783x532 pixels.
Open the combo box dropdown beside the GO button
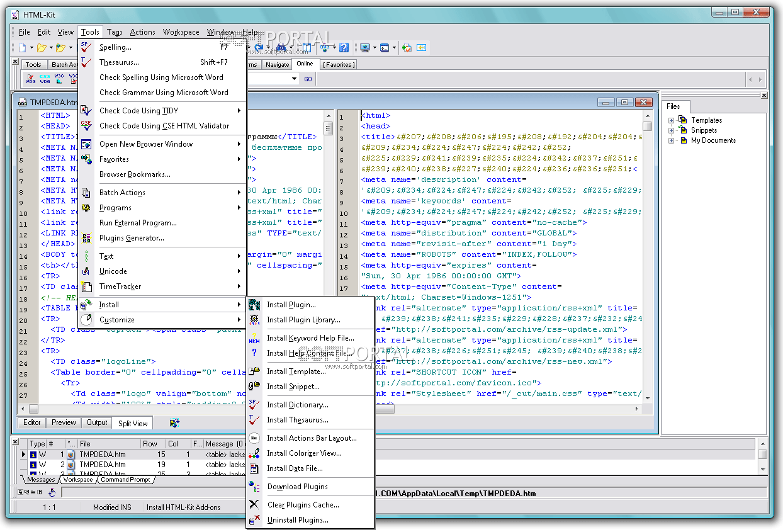coord(294,79)
